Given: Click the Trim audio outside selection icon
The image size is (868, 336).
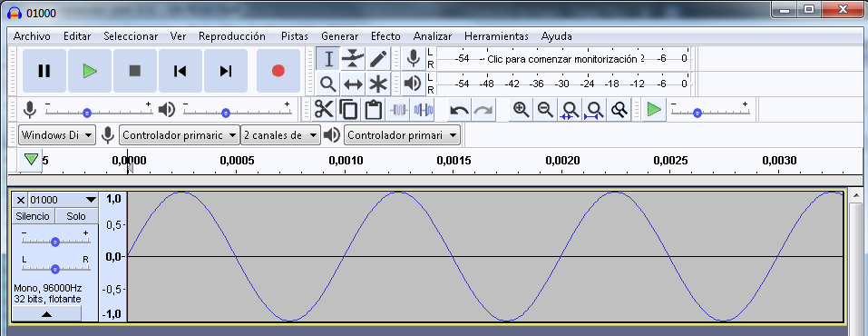Looking at the screenshot, I should pos(398,109).
